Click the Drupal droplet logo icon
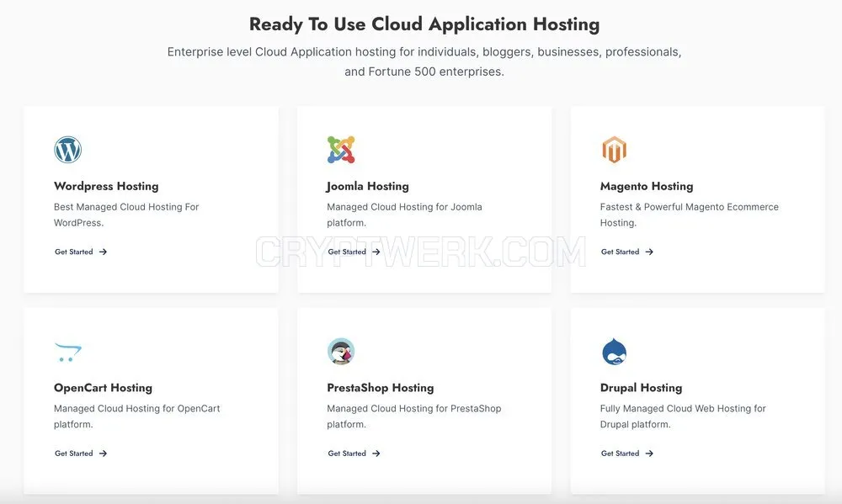The image size is (842, 504). coord(615,352)
